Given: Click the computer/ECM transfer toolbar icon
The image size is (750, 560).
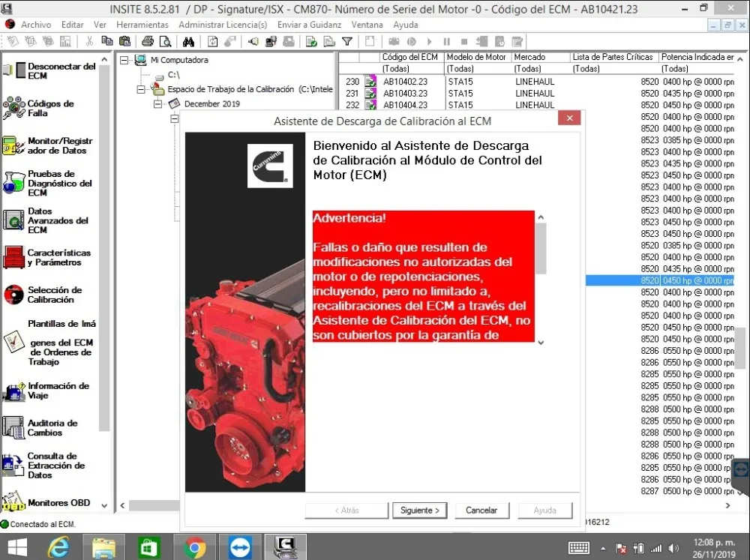Looking at the screenshot, I should point(271,41).
